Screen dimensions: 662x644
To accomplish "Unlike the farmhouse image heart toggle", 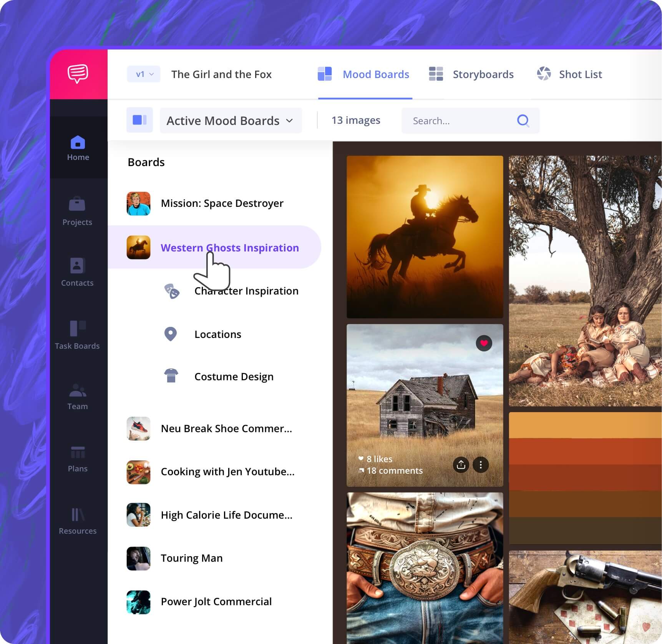I will (484, 343).
